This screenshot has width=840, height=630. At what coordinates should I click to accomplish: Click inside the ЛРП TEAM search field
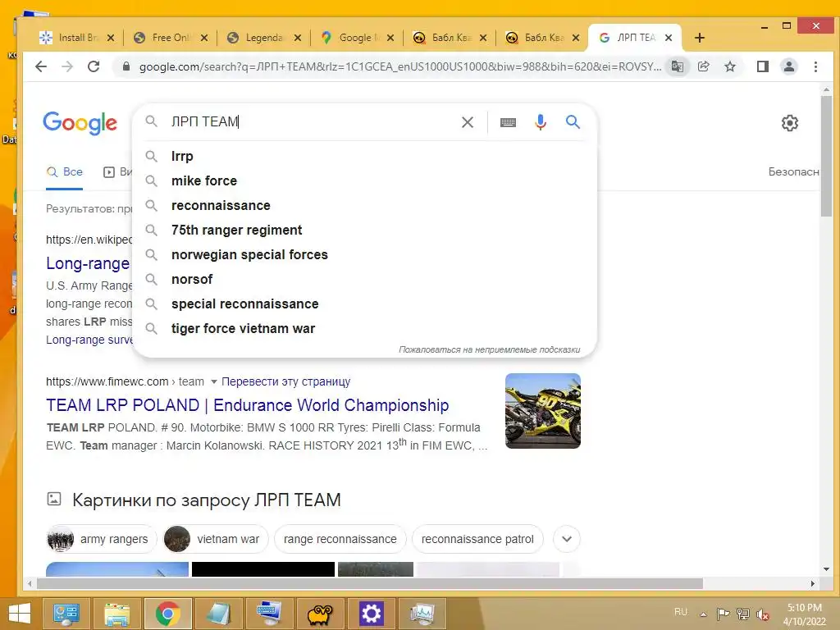click(311, 122)
